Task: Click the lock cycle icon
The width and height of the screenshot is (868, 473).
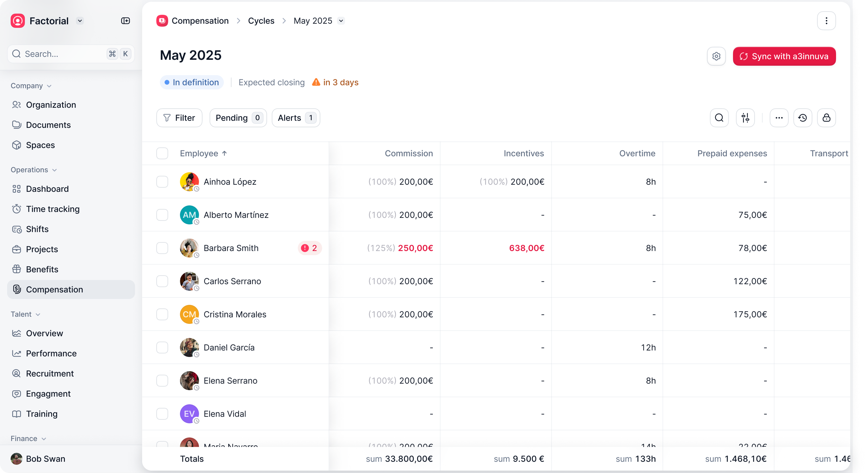Action: [x=826, y=118]
